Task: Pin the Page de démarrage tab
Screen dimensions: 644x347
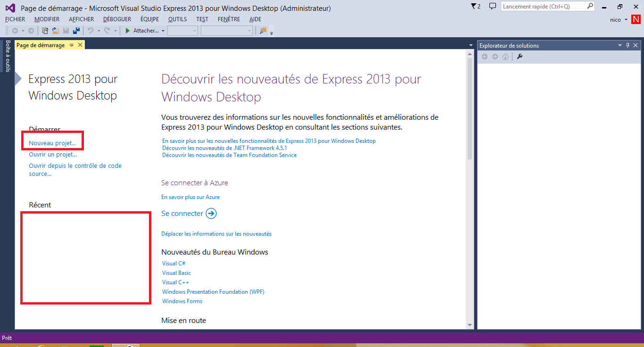Action: point(72,45)
